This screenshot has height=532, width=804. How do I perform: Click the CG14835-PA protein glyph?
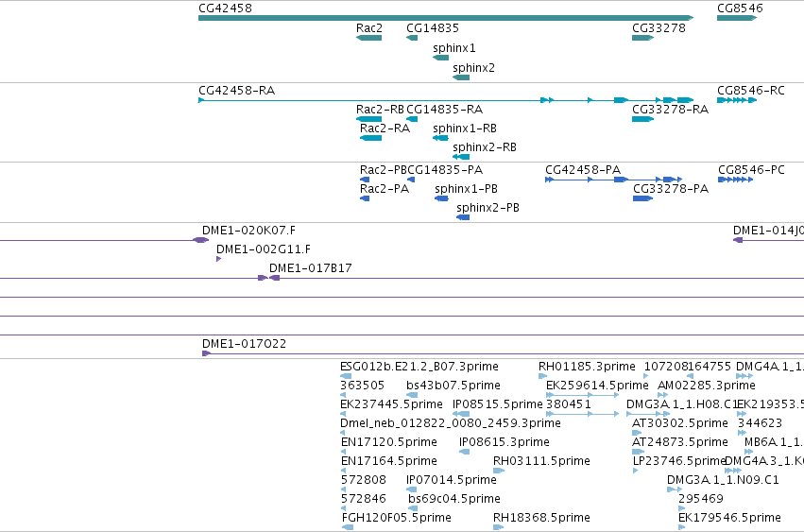pos(411,180)
